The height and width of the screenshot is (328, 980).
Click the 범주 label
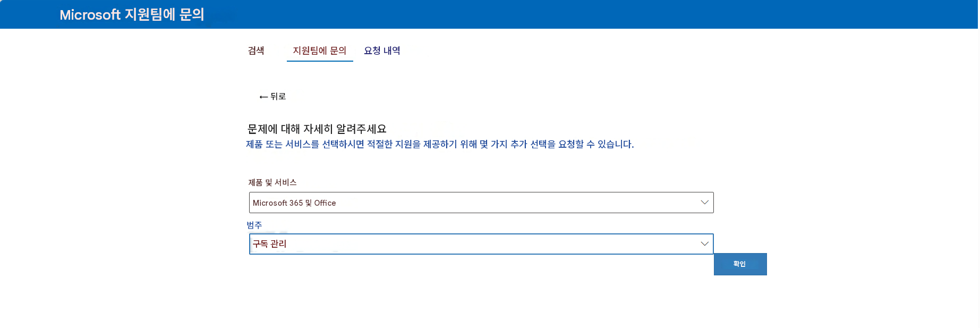[x=254, y=225]
